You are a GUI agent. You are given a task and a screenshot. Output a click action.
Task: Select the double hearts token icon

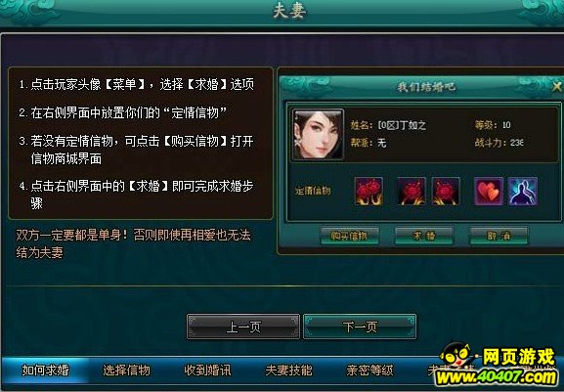489,191
